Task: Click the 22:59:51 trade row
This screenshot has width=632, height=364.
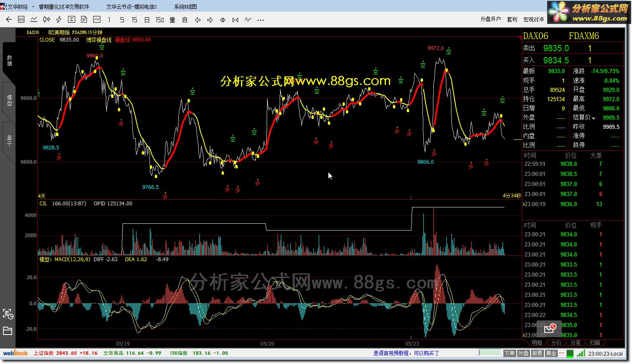Action: 573,164
